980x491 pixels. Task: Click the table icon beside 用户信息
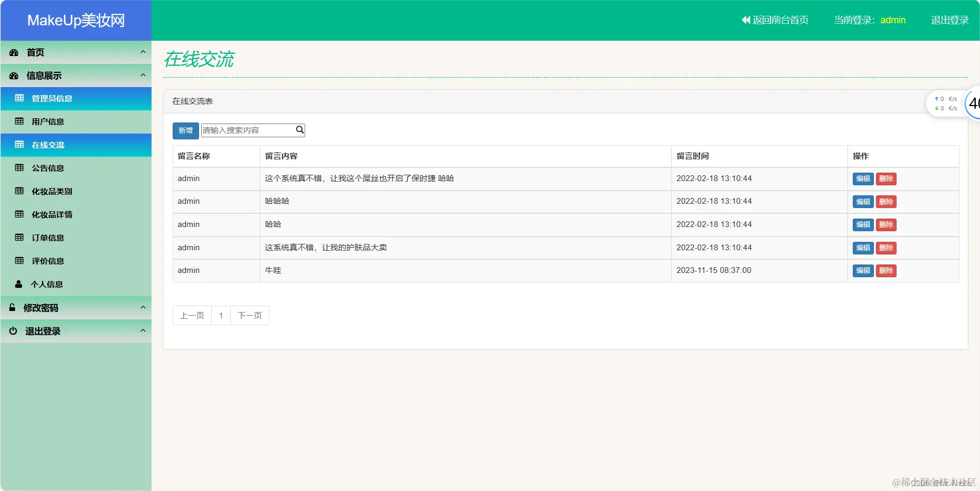coord(20,121)
